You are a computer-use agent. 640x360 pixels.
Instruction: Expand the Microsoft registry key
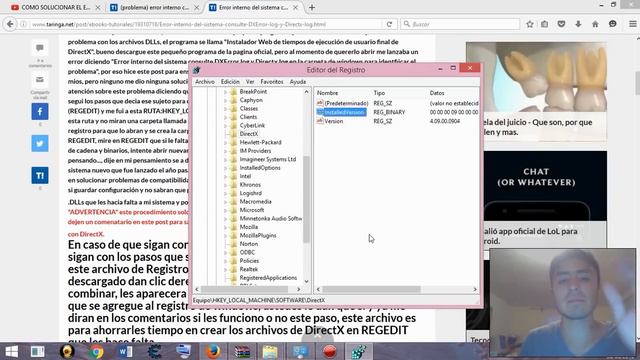coord(225,210)
